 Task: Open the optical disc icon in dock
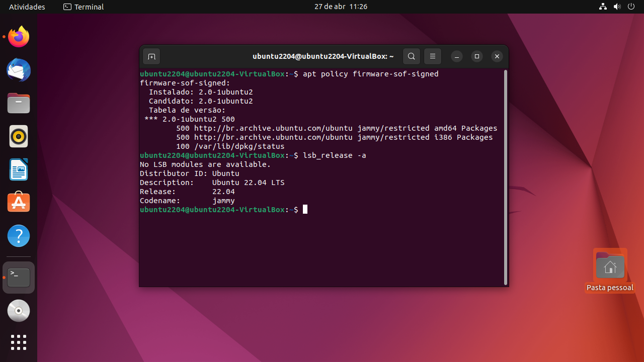[19, 311]
